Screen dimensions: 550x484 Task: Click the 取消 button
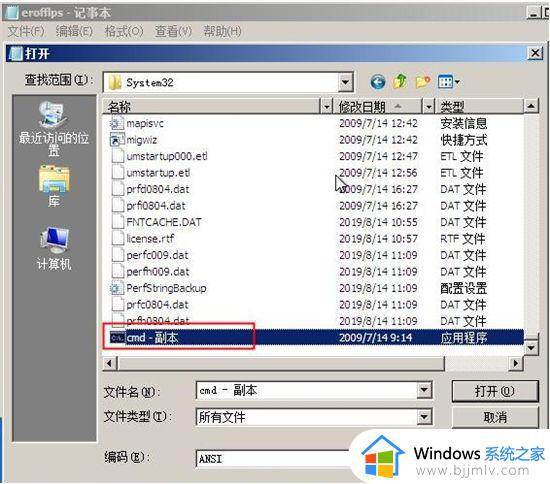click(495, 417)
